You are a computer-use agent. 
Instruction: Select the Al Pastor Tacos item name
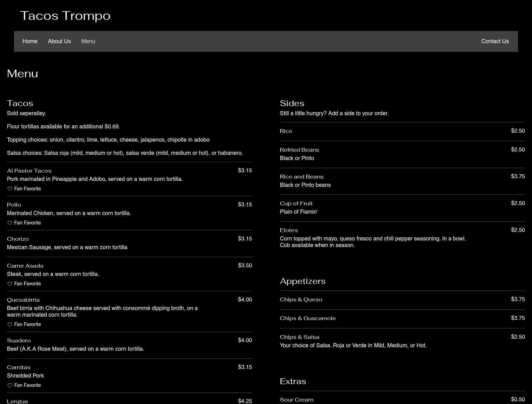point(29,171)
